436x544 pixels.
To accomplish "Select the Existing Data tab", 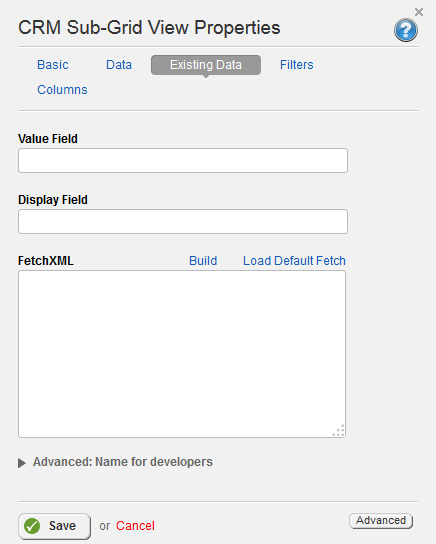I will [206, 65].
